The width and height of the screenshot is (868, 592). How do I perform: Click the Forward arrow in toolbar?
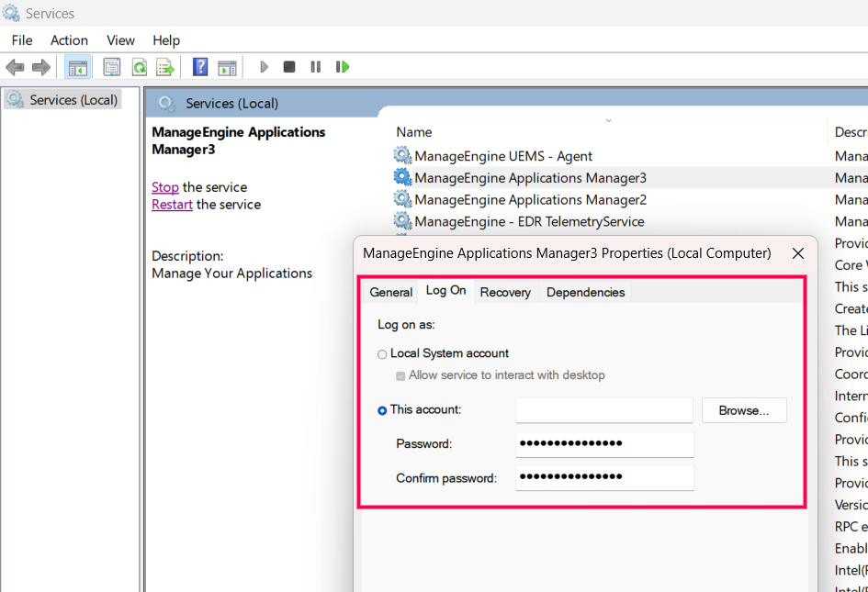coord(40,67)
